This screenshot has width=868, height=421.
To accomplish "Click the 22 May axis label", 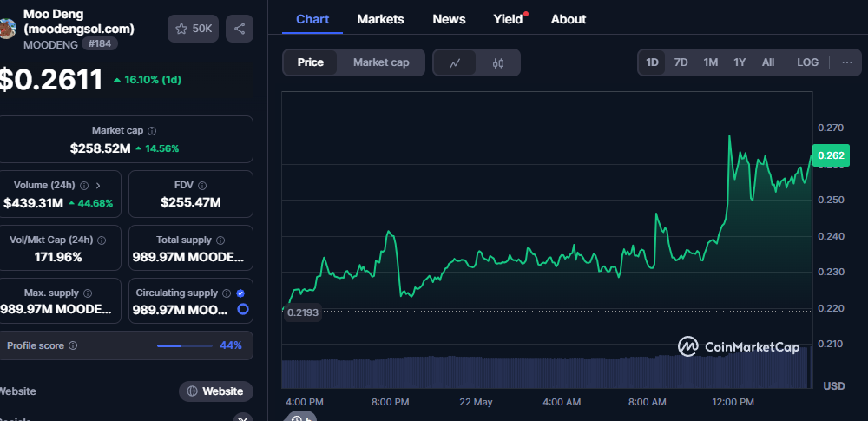I will 476,402.
